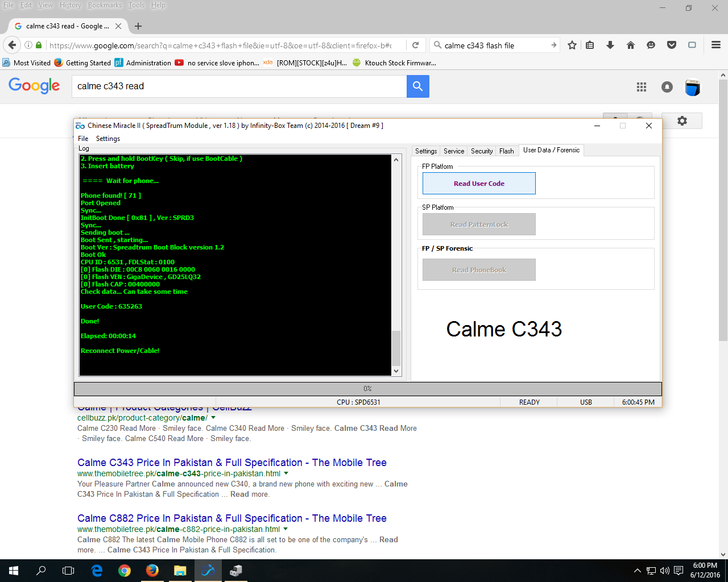Open Firefox downloads arrow
Viewport: 728px width, 582px height.
point(610,45)
